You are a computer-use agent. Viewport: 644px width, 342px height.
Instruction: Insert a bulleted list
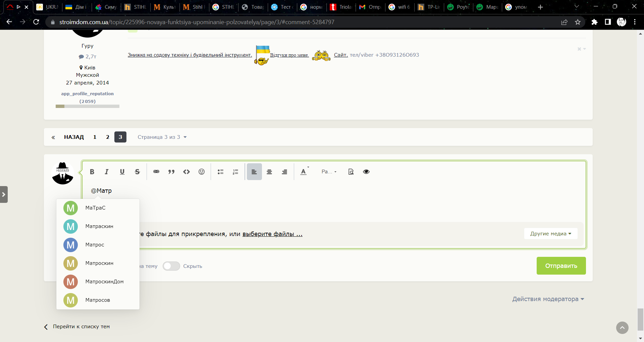220,172
